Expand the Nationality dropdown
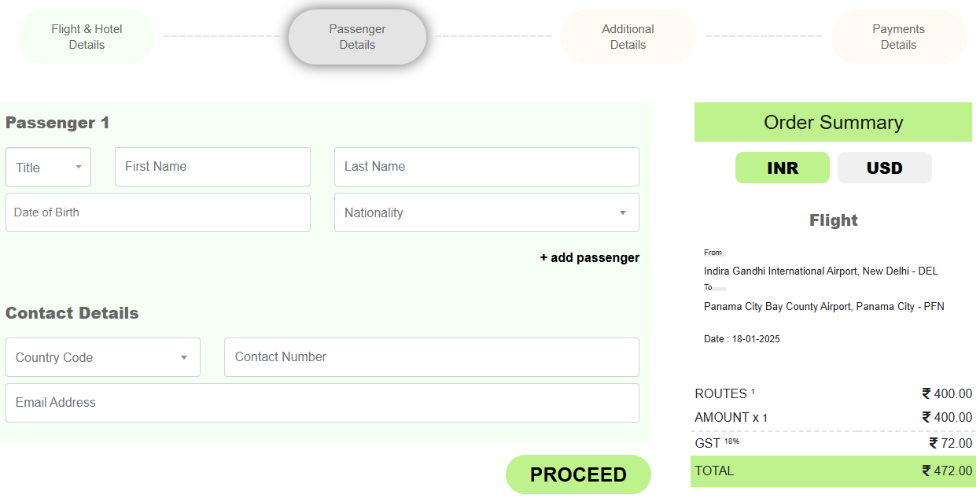Image resolution: width=980 pixels, height=502 pixels. 486,212
